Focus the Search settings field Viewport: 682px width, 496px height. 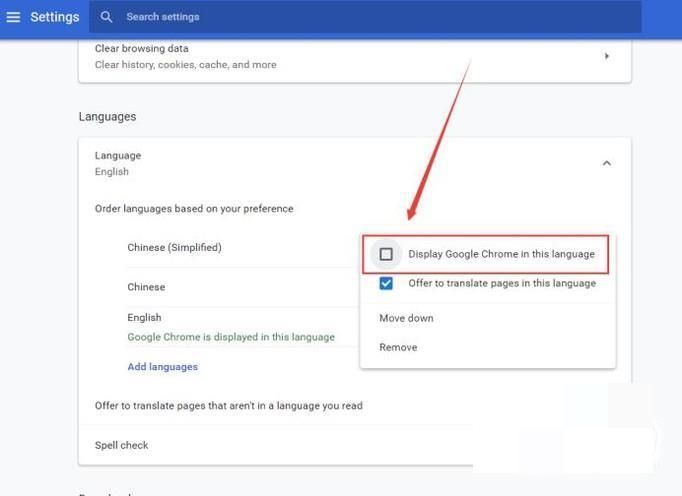click(x=365, y=17)
